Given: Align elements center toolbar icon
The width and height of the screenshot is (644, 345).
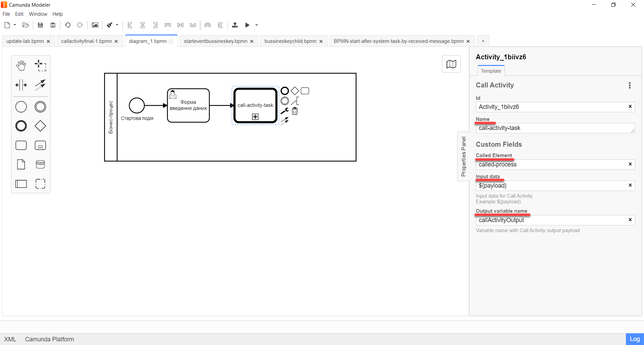Looking at the screenshot, I should [143, 25].
